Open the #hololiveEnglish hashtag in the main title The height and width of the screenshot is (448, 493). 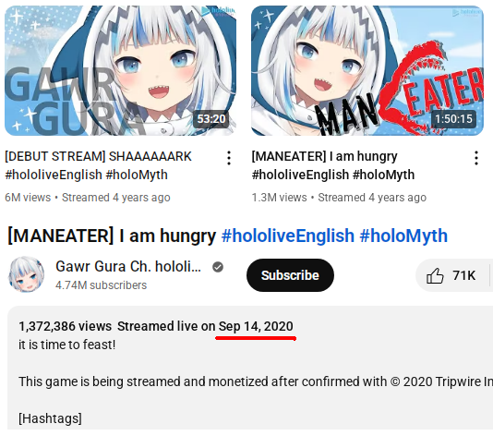(x=288, y=236)
